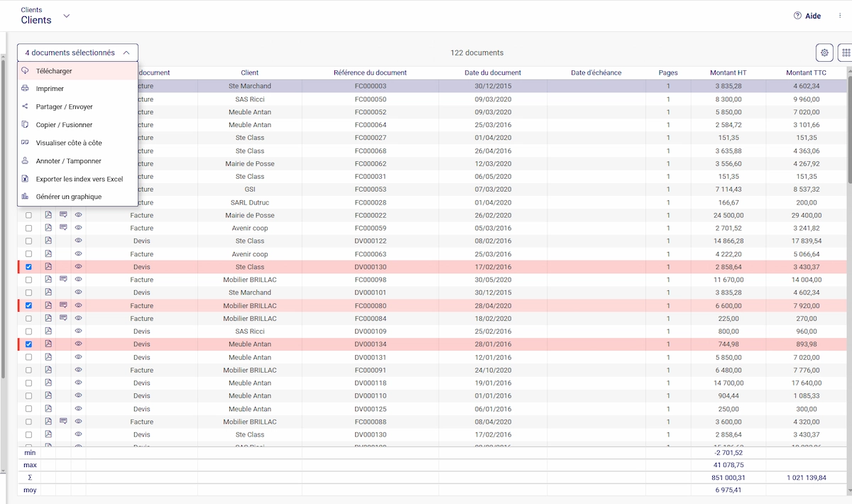
Task: Show comments on row FC000088
Action: pyautogui.click(x=63, y=422)
